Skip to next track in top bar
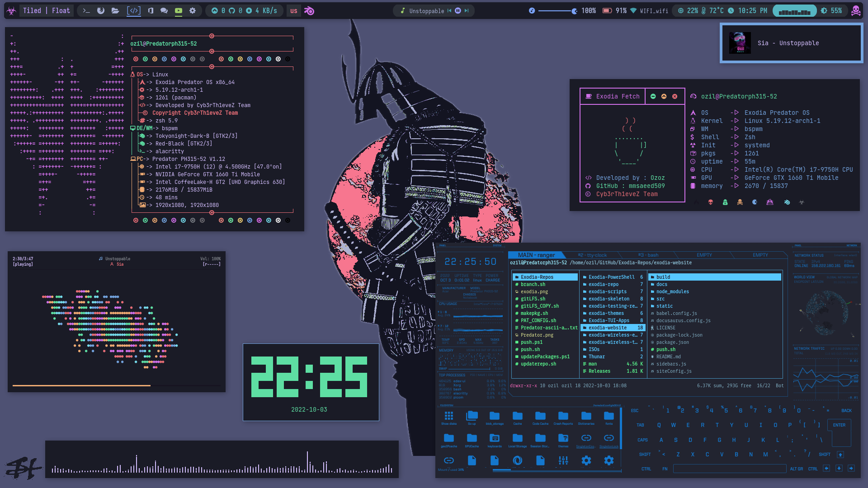Screen dimensions: 868x488 (467, 10)
